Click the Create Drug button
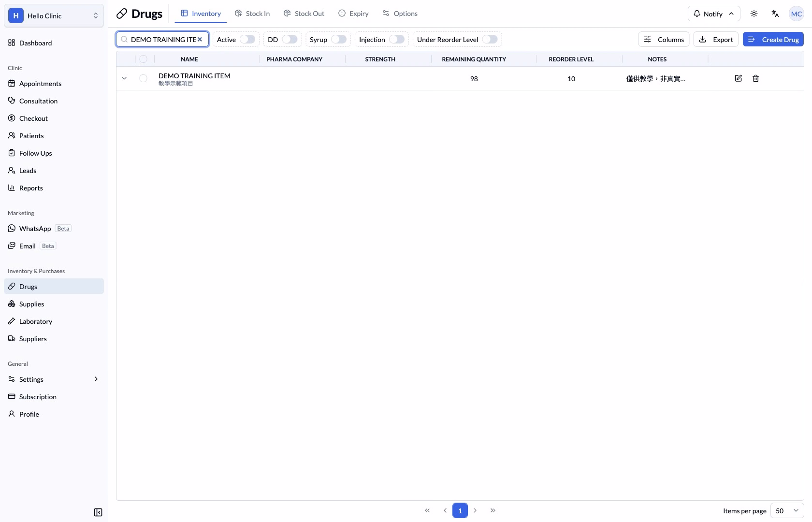Viewport: 812px width, 522px height. pyautogui.click(x=773, y=39)
